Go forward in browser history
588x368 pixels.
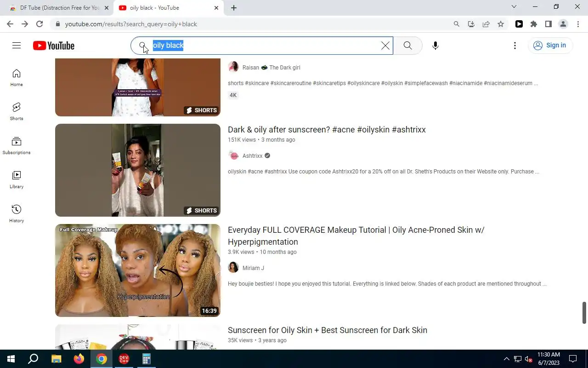25,24
